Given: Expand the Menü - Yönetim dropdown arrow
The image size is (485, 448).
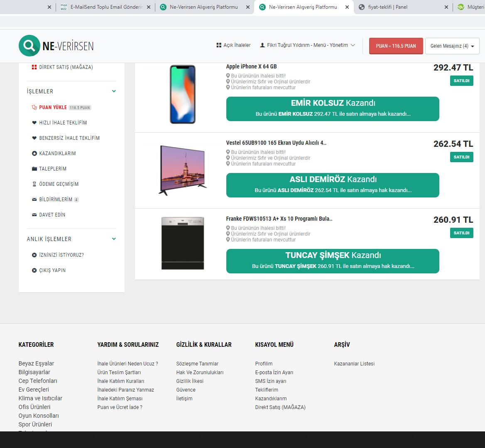Looking at the screenshot, I should 353,45.
